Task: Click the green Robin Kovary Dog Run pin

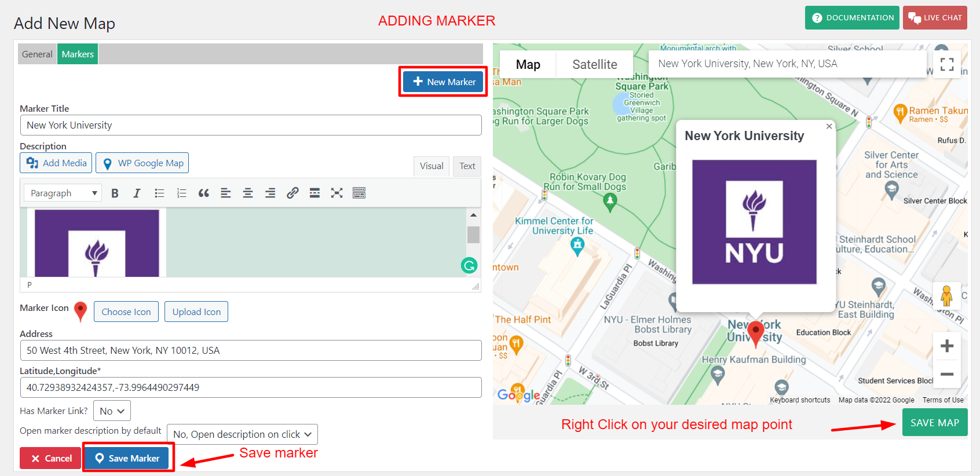Action: [610, 203]
